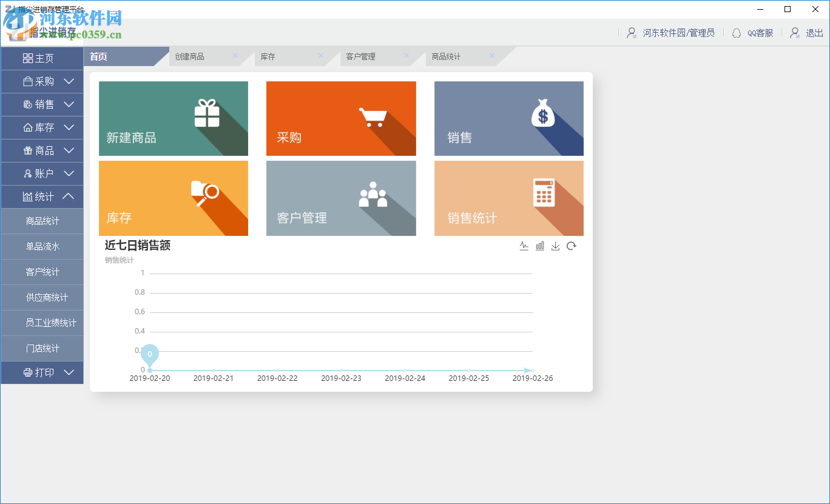830x504 pixels.
Task: Click the QQ penguin icon
Action: 737,33
